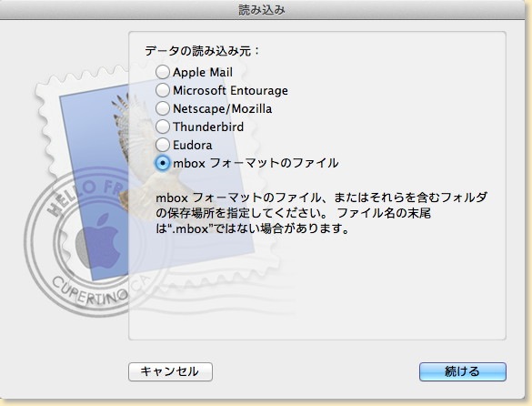Click the 読み込み window title
This screenshot has height=406, width=532.
pyautogui.click(x=262, y=10)
